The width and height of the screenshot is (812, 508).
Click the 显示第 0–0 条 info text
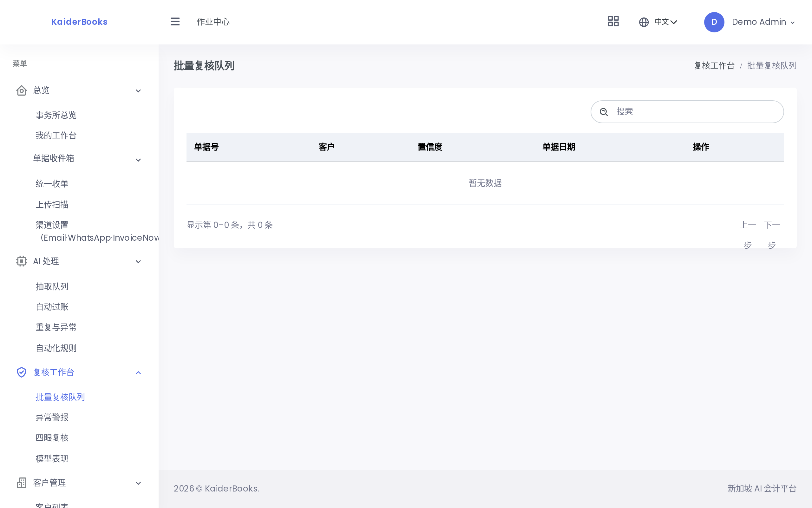coord(230,225)
